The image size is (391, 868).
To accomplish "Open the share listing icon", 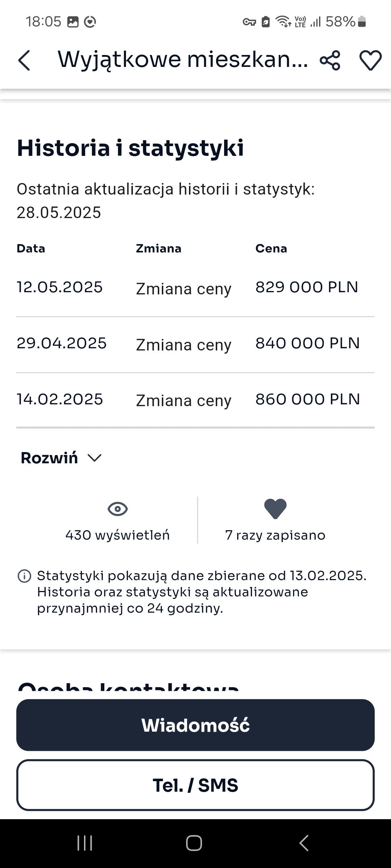I will point(330,60).
